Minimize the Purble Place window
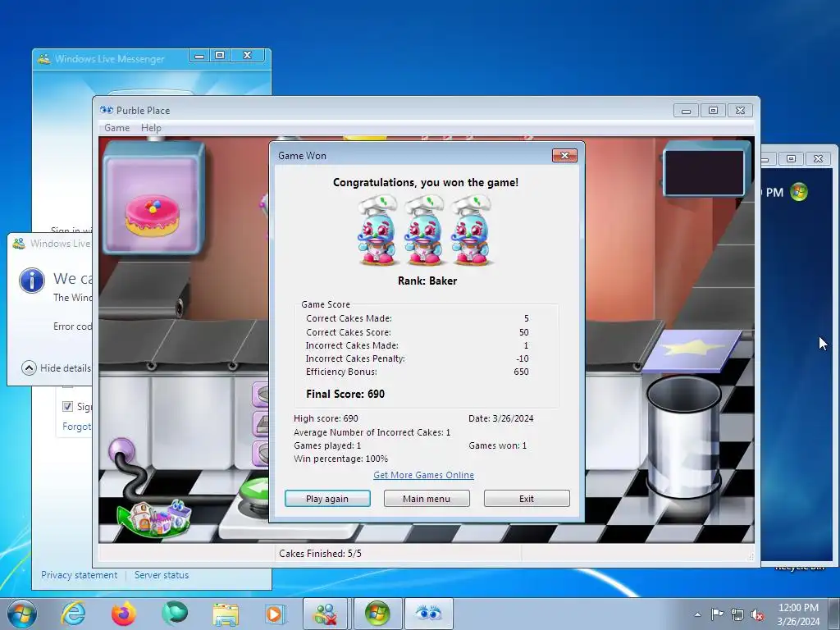 tap(686, 111)
